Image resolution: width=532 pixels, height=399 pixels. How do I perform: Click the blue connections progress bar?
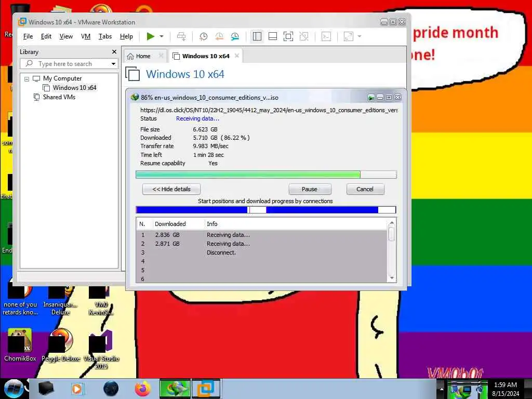pyautogui.click(x=265, y=210)
